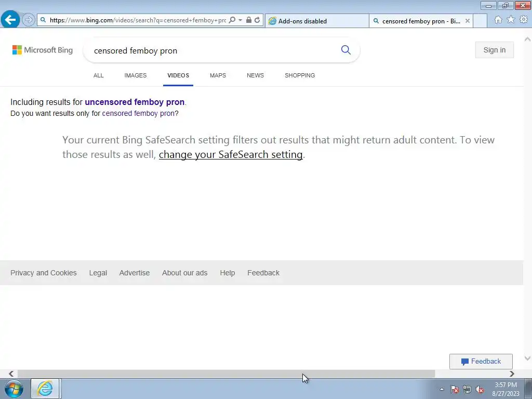
Task: Show hidden tray icons arrow
Action: 442,389
